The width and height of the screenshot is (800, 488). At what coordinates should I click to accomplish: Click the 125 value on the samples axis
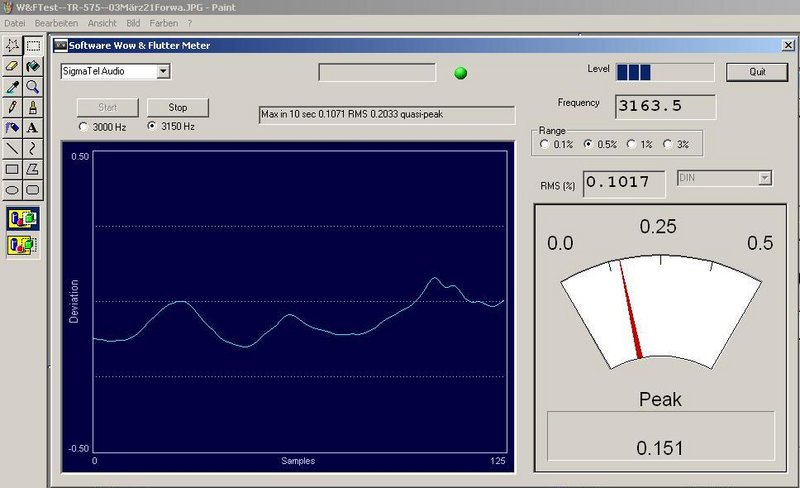coord(498,461)
